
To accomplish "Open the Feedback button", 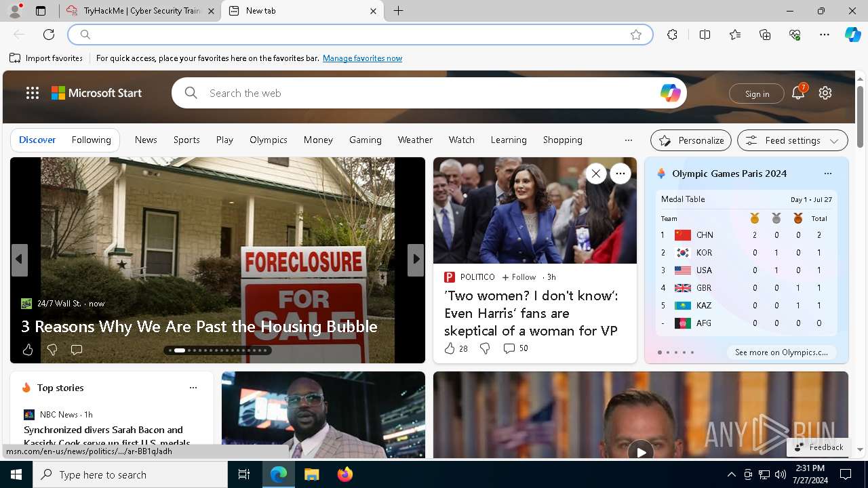I will (x=819, y=447).
